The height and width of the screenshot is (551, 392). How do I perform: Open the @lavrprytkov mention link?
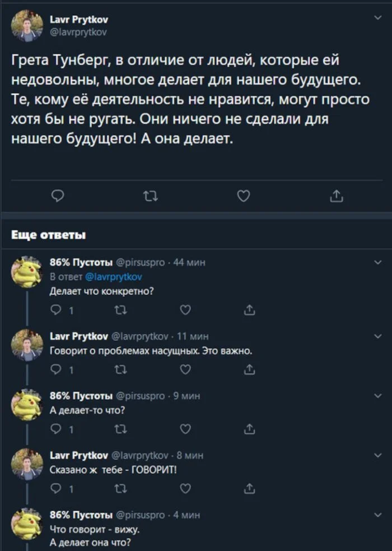(x=114, y=276)
